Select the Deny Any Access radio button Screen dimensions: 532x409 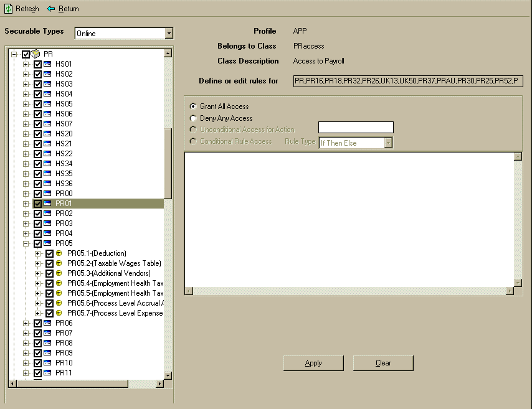(193, 118)
